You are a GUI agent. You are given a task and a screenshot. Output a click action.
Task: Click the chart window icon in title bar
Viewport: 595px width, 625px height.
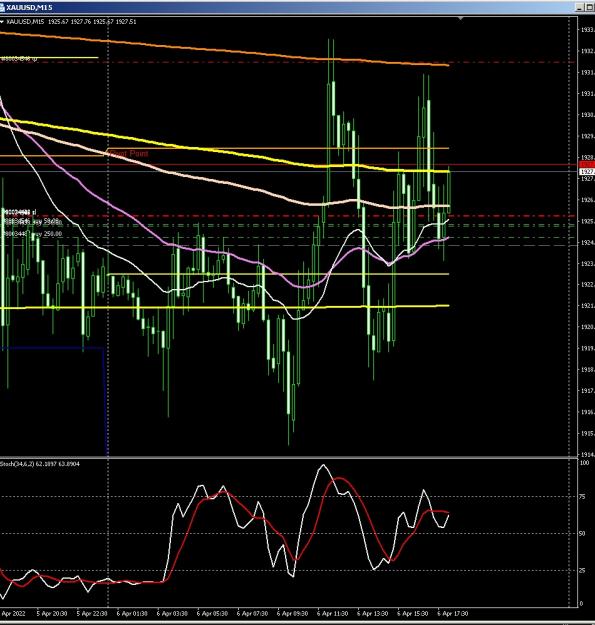click(2, 7)
